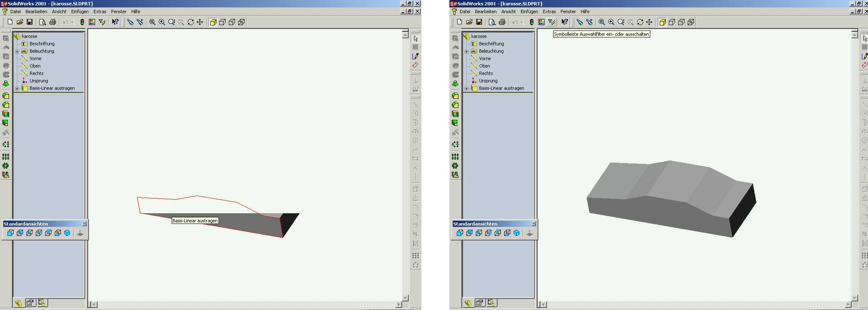Switch to PropertyManager tab in left window
Viewport: 868px width, 310px height.
pos(30,303)
